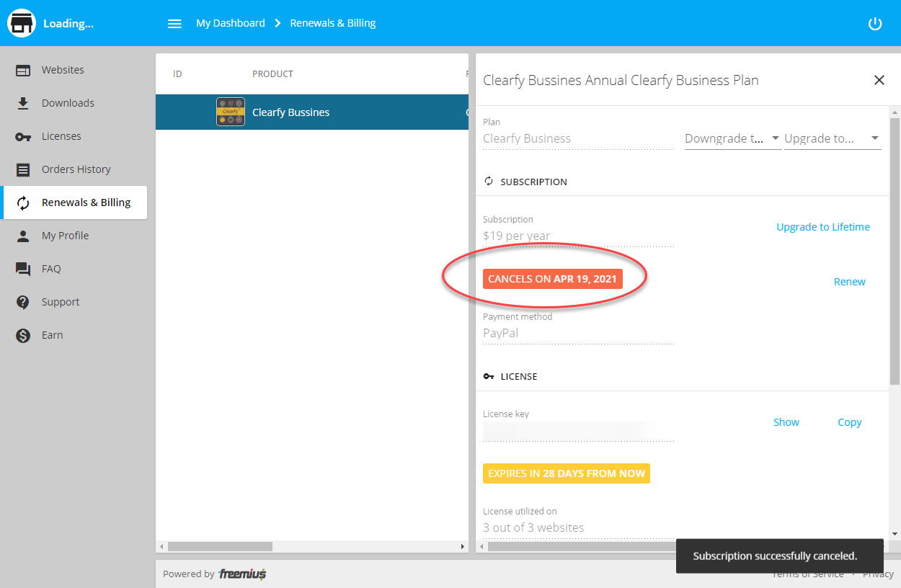Click the $19 per year subscription text
The width and height of the screenshot is (901, 588).
pos(517,236)
